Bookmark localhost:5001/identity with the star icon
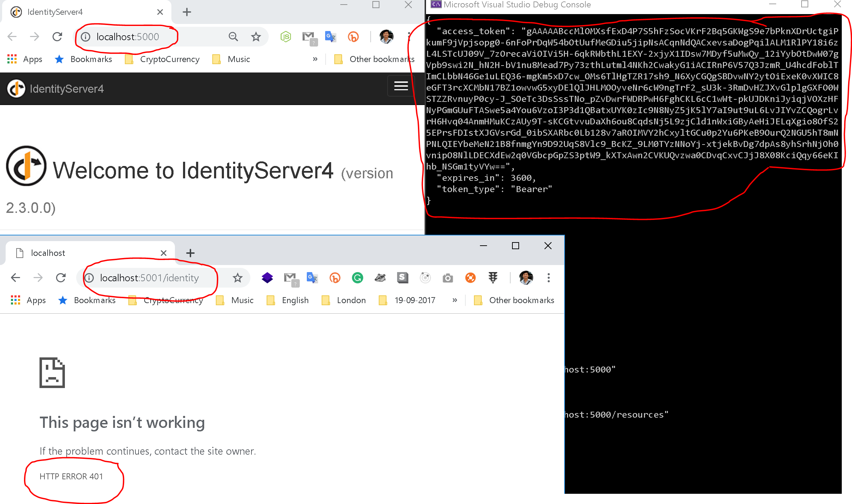 tap(238, 278)
